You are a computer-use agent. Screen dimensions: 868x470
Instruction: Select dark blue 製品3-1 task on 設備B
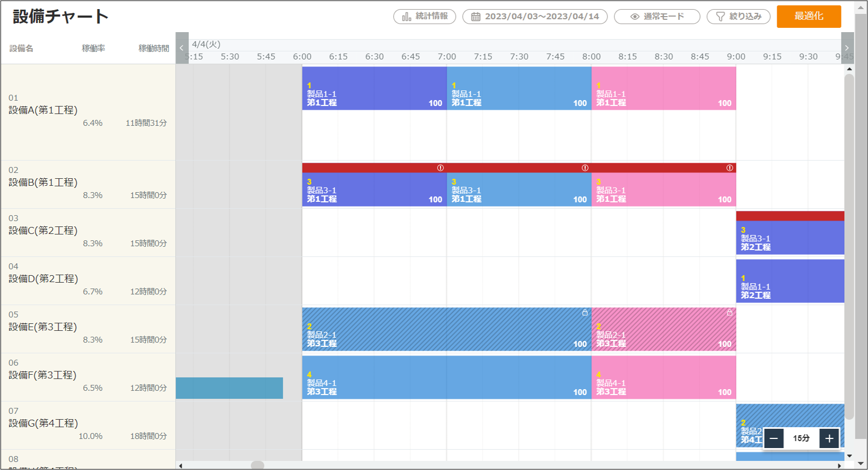(x=375, y=189)
